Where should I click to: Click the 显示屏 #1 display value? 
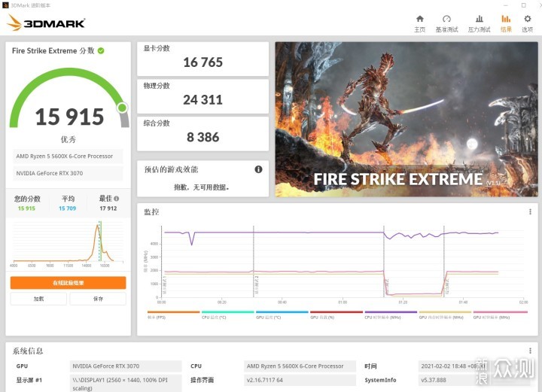(x=126, y=384)
